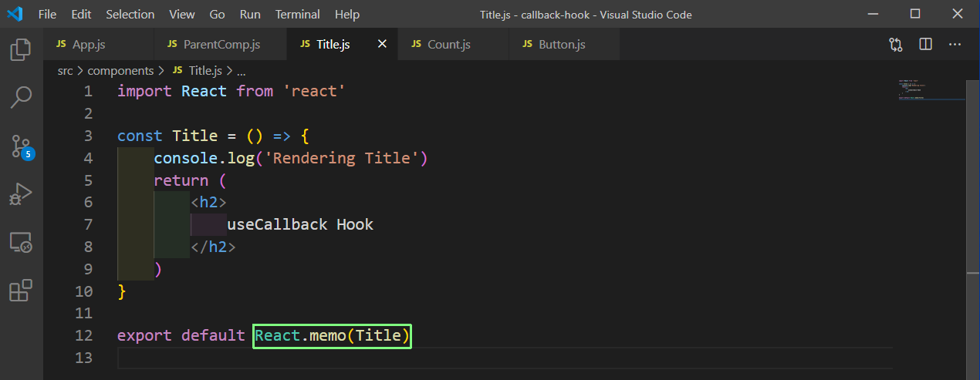Image resolution: width=980 pixels, height=380 pixels.
Task: Click line number 3 in gutter
Action: click(88, 136)
